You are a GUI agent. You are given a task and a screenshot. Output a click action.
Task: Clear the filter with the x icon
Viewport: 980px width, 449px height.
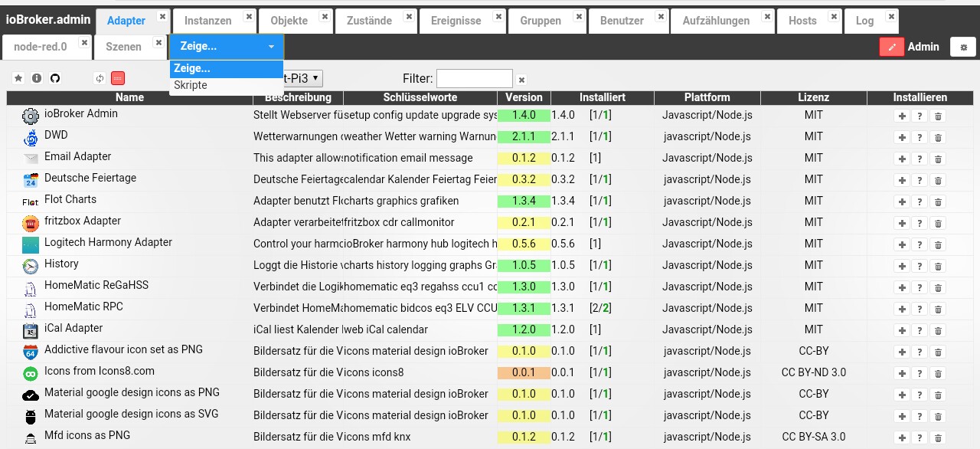pyautogui.click(x=521, y=79)
